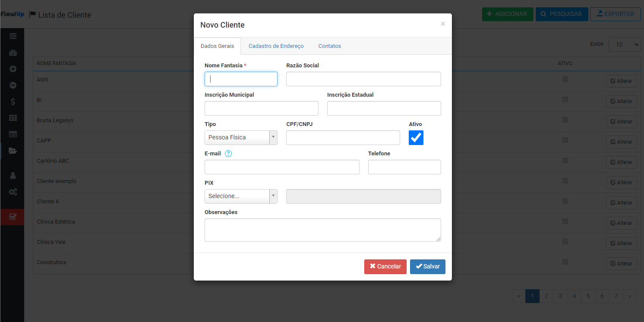Uncheck the Ativo checkbox in the dialog
Viewport: 644px width, 322px height.
[x=416, y=138]
